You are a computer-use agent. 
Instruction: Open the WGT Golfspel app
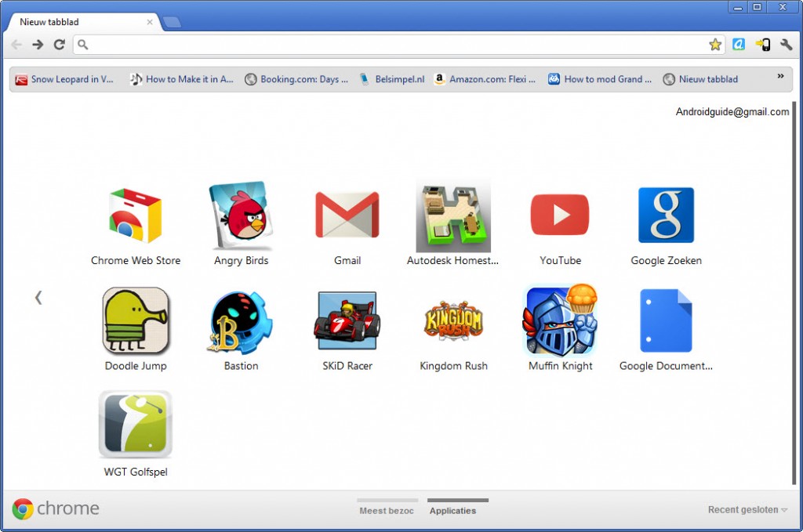(x=136, y=426)
